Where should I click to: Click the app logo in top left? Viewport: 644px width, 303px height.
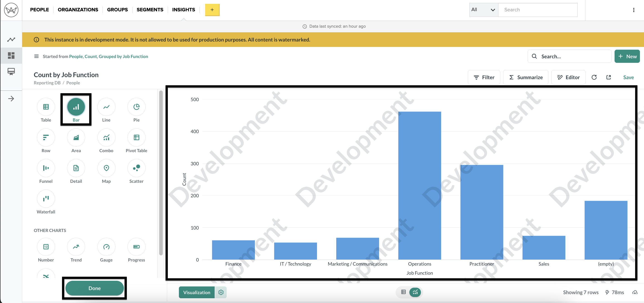(x=11, y=10)
